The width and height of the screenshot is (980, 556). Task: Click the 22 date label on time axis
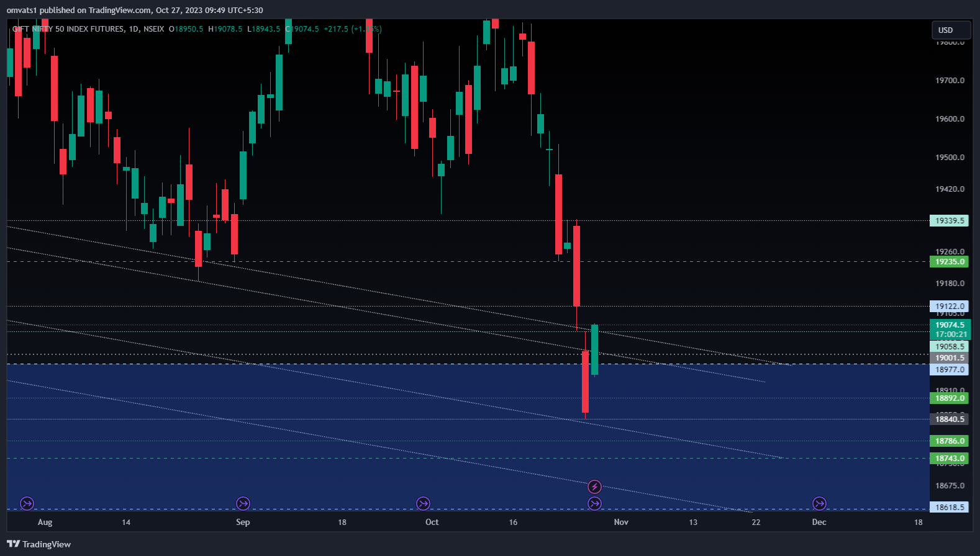(x=756, y=522)
